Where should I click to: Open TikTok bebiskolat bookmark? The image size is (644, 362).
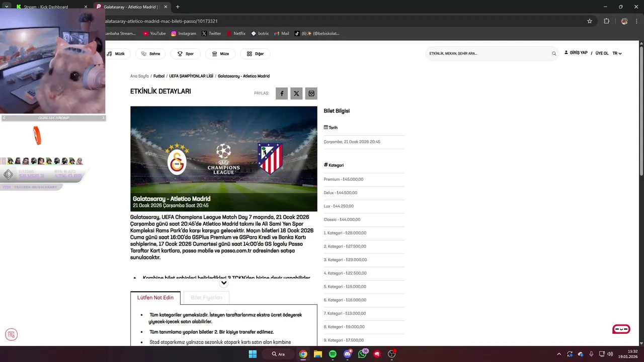coord(317,34)
